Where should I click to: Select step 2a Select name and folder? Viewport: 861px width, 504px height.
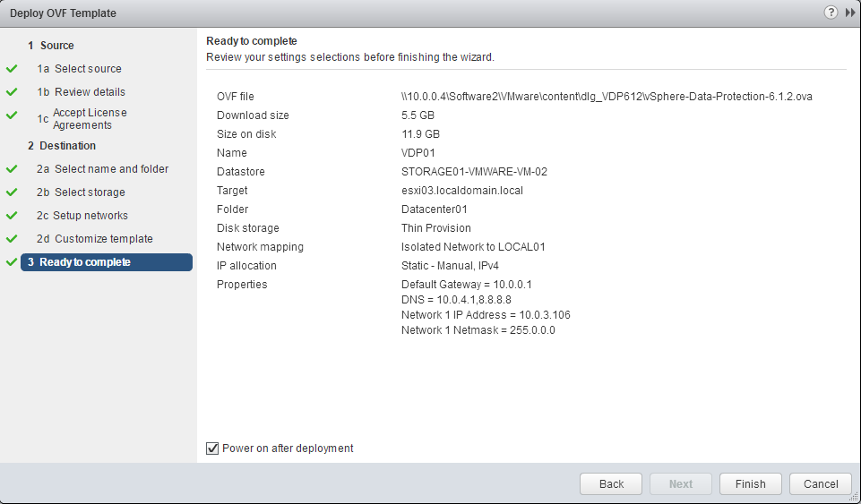[111, 169]
